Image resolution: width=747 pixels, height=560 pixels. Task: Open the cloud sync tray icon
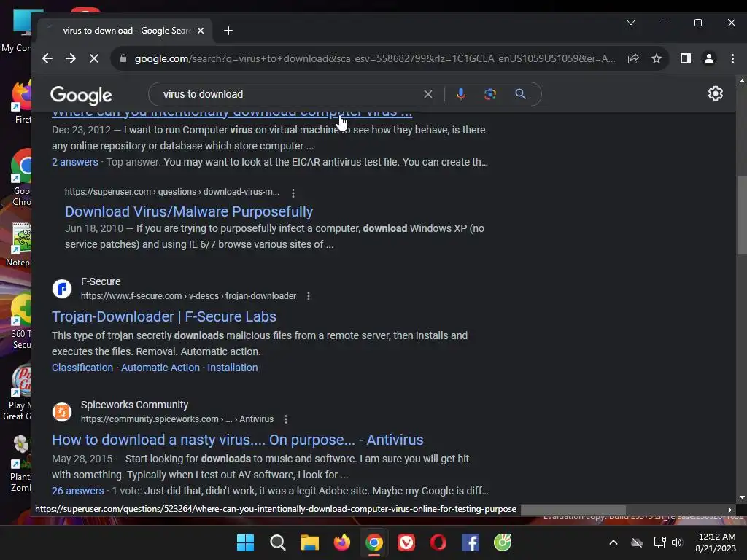(637, 542)
